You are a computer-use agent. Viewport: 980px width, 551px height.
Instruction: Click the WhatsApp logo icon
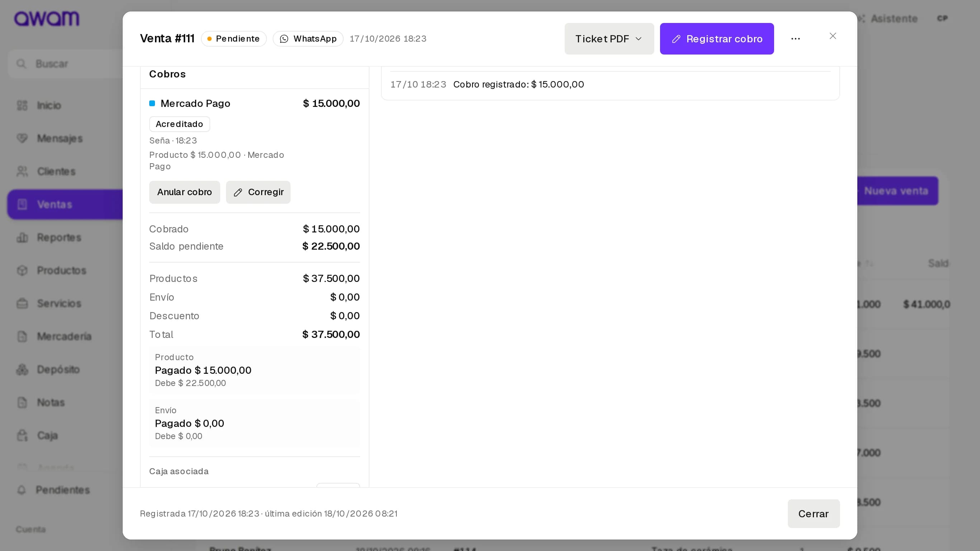pos(284,39)
